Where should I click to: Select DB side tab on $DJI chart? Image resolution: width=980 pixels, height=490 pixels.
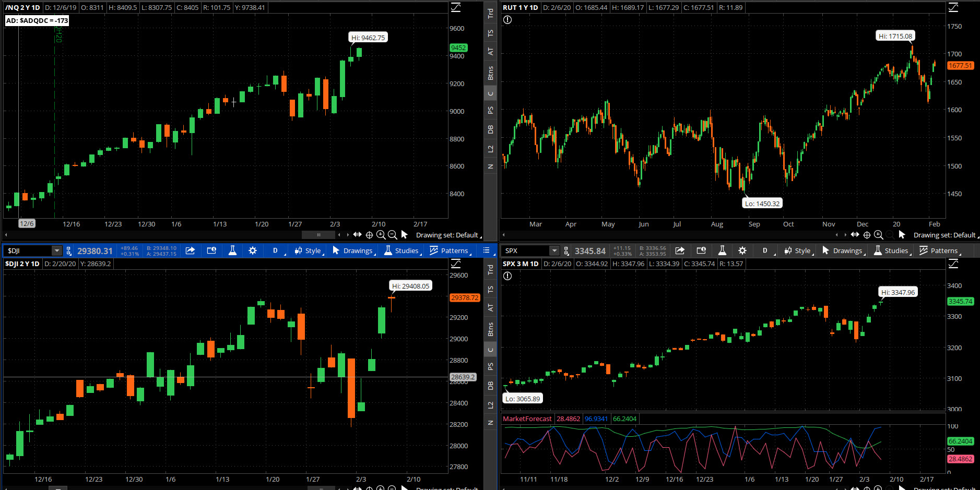(490, 386)
